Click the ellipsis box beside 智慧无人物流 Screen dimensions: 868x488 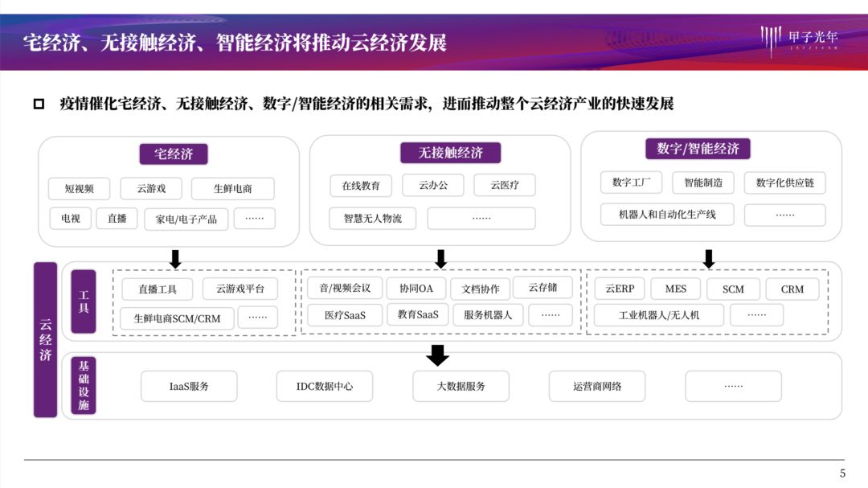[x=481, y=218]
